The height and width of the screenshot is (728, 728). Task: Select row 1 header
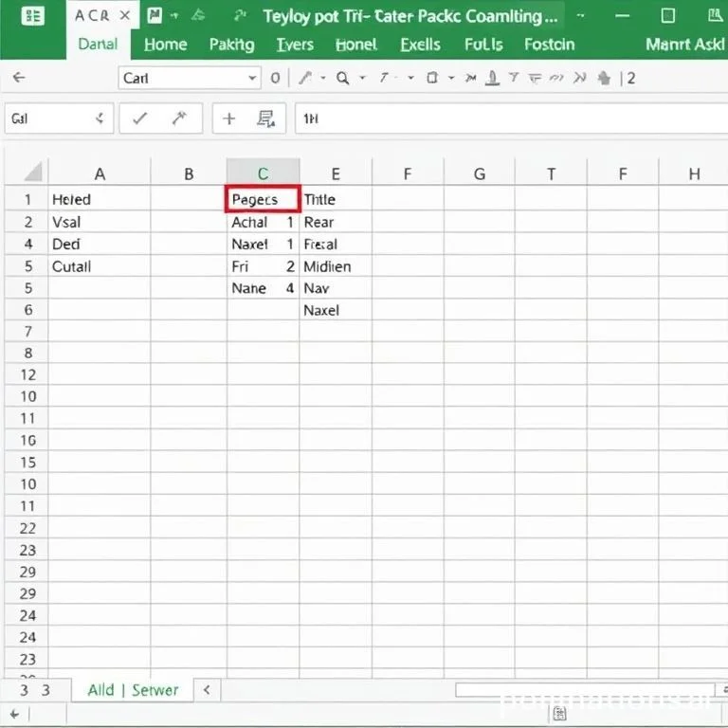(x=27, y=199)
